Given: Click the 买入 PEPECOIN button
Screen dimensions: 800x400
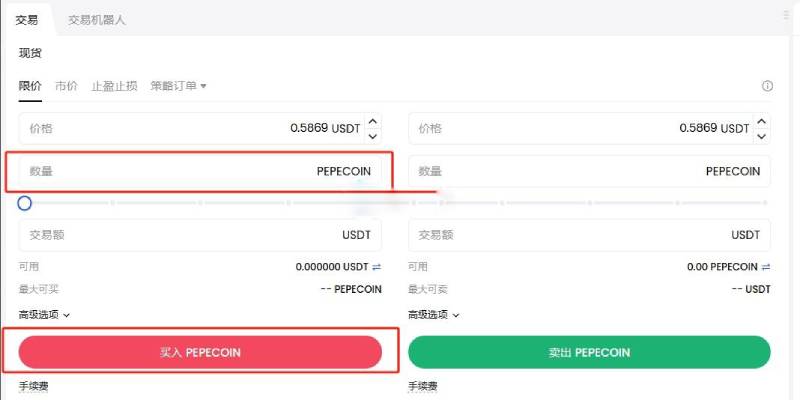Looking at the screenshot, I should 200,352.
